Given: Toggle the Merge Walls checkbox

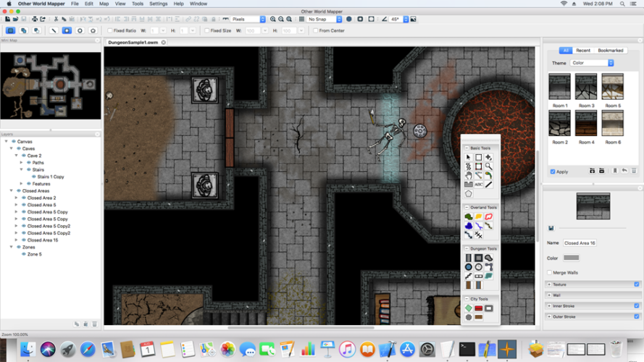Looking at the screenshot, I should pyautogui.click(x=549, y=272).
